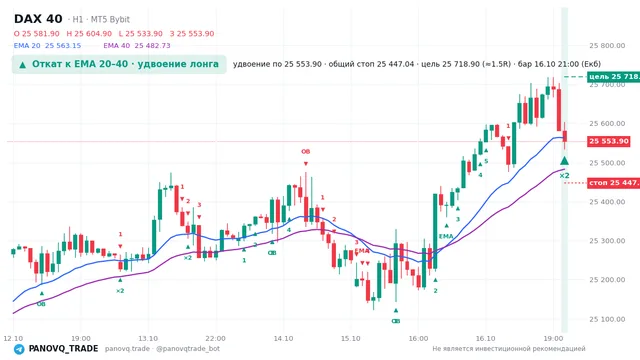The height and width of the screenshot is (360, 640).
Task: Click the green EMA signal label
Action: tap(446, 236)
